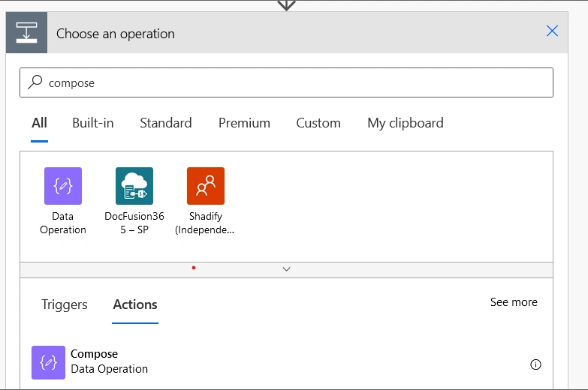This screenshot has width=588, height=390.
Task: Select the Data Operation connector icon
Action: click(63, 186)
